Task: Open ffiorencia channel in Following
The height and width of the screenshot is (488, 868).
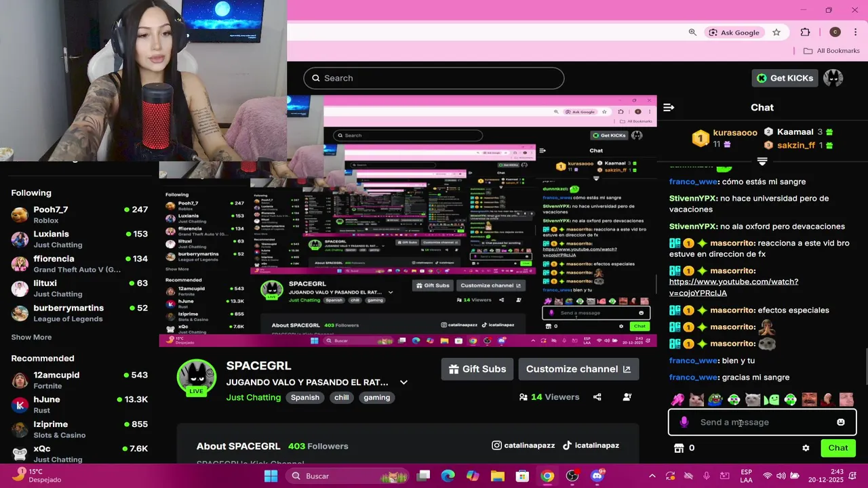Action: [x=79, y=264]
